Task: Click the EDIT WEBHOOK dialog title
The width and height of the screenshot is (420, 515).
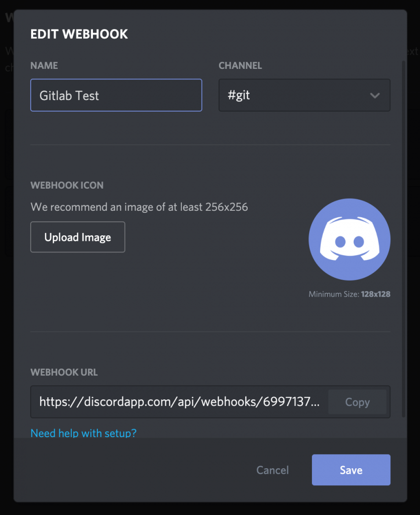Action: 79,34
